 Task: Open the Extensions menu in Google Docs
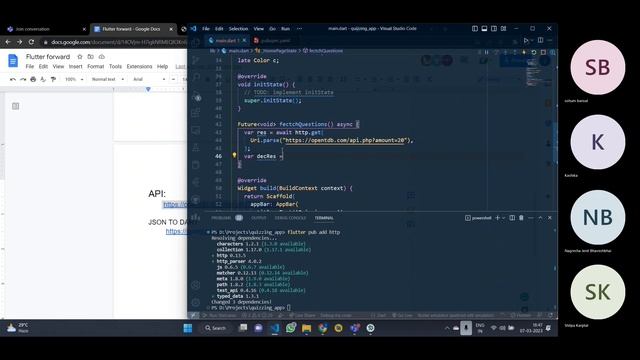[139, 67]
